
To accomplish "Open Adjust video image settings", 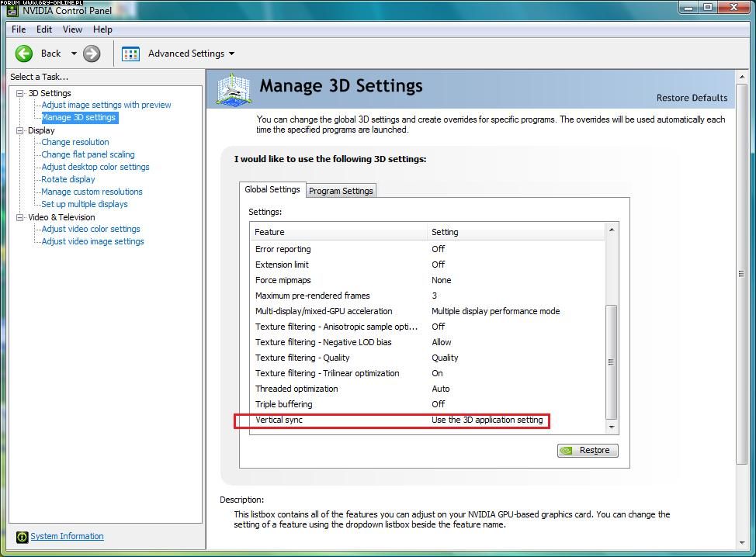I will pyautogui.click(x=92, y=241).
